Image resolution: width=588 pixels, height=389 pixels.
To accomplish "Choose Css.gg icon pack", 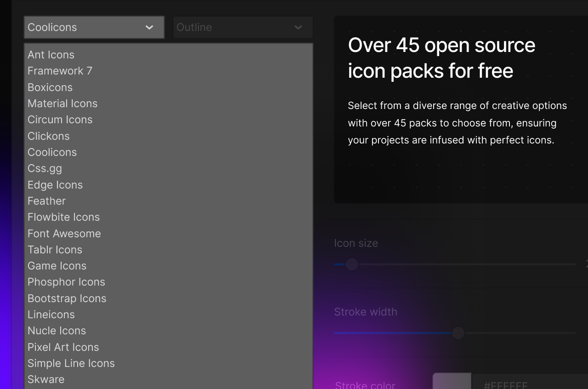I will (168, 168).
